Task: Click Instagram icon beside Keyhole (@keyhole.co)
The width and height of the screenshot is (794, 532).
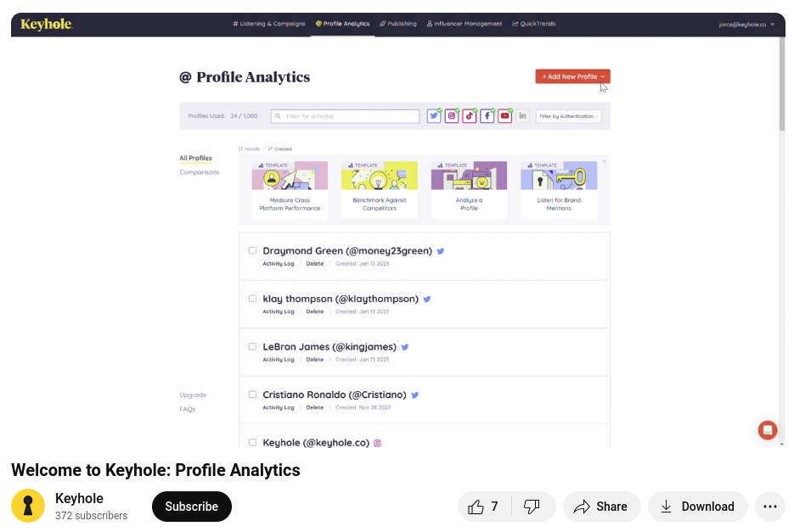Action: point(377,443)
